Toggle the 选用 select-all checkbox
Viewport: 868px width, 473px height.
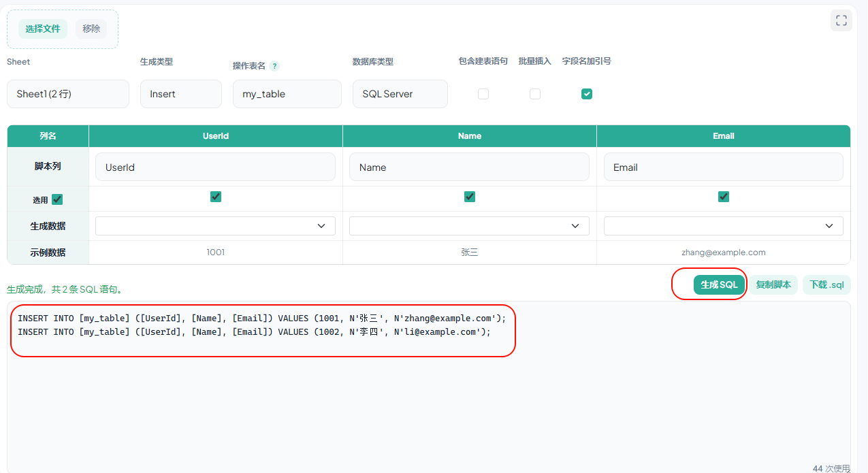[57, 199]
